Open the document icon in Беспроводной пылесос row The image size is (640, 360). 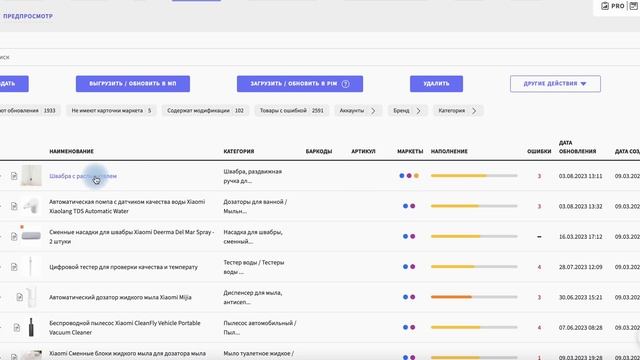pyautogui.click(x=17, y=327)
